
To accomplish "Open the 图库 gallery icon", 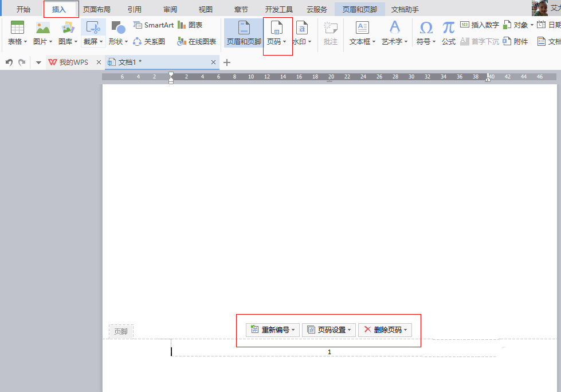I will tap(68, 28).
